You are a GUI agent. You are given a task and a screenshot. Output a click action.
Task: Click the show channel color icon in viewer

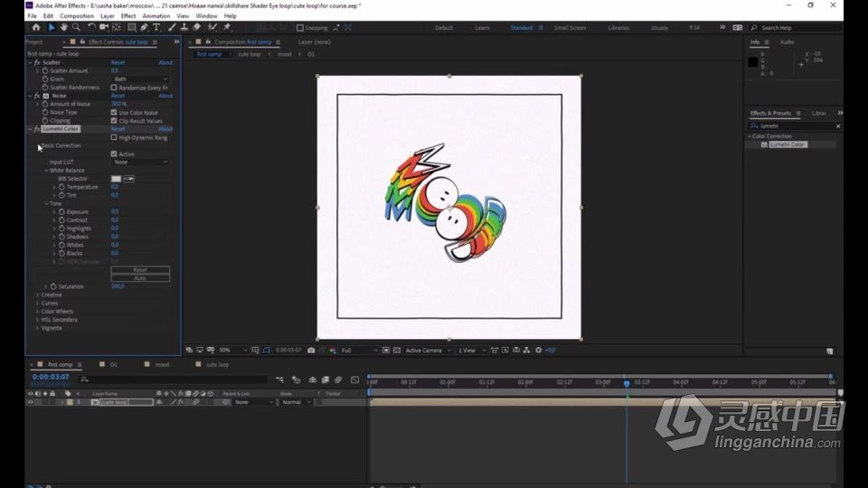(x=333, y=351)
